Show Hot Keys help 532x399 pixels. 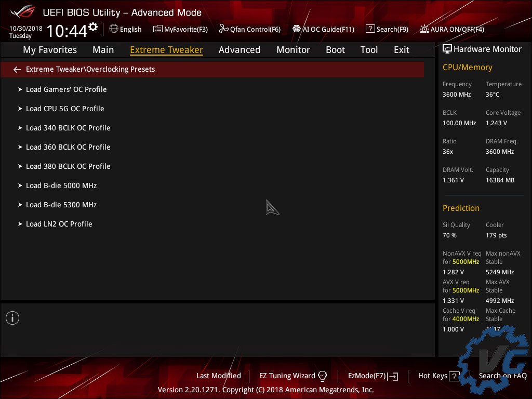coord(433,376)
